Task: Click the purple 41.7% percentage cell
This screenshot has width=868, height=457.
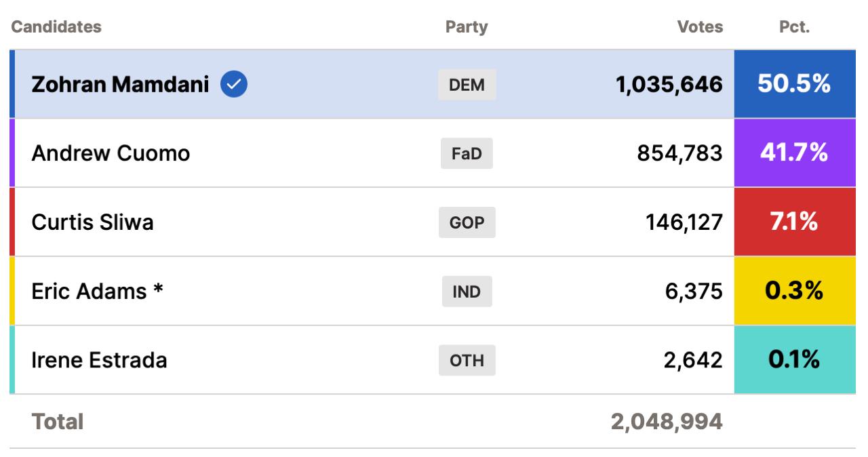Action: (794, 154)
